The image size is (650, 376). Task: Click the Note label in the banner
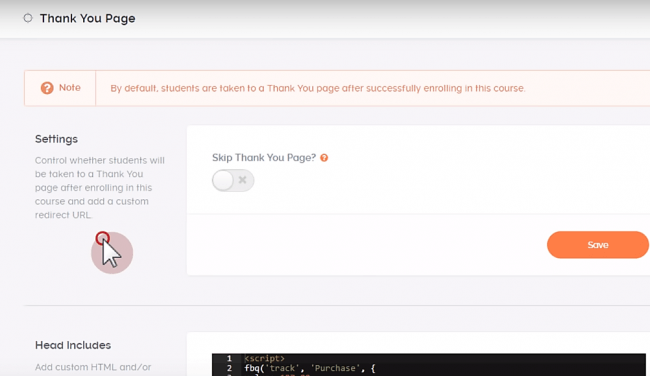pos(70,87)
